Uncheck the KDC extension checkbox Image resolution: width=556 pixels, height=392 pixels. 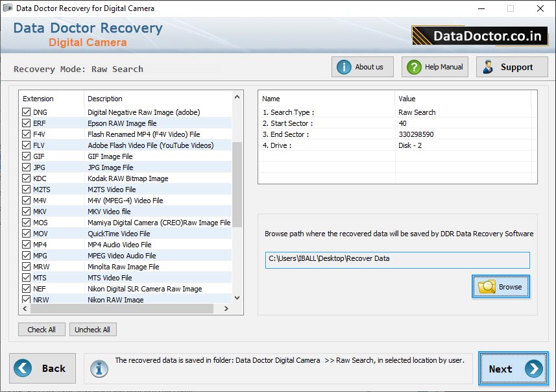coord(26,178)
